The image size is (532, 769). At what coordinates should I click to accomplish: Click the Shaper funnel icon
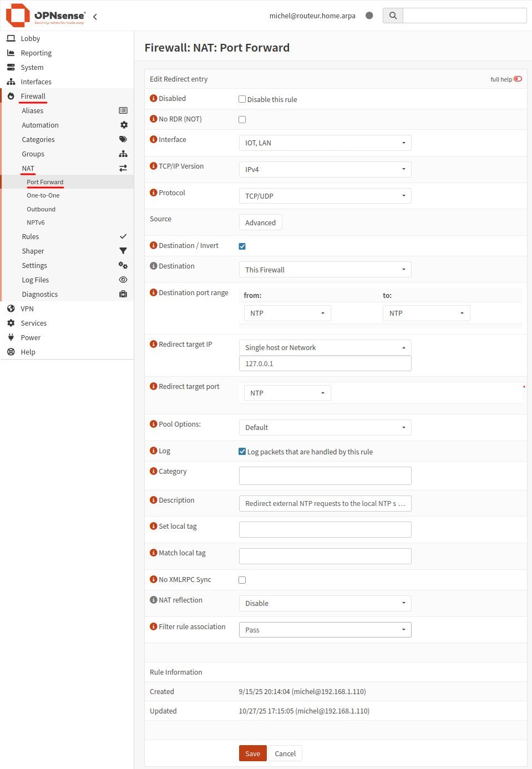click(123, 251)
